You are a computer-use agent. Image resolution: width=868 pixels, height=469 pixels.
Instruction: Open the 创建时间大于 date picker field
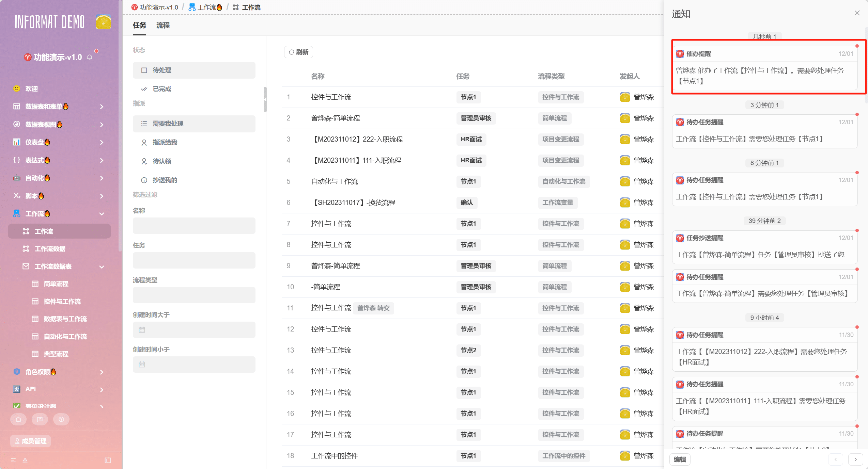194,330
